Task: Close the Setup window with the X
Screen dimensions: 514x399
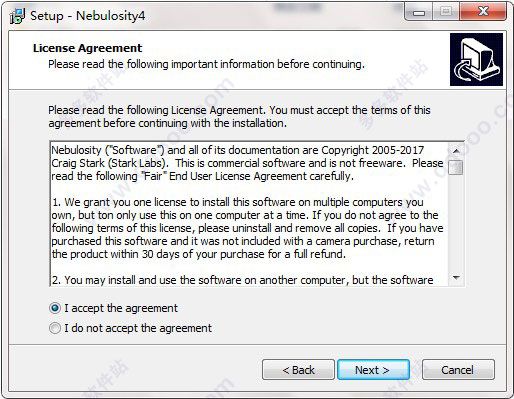Action: 483,12
